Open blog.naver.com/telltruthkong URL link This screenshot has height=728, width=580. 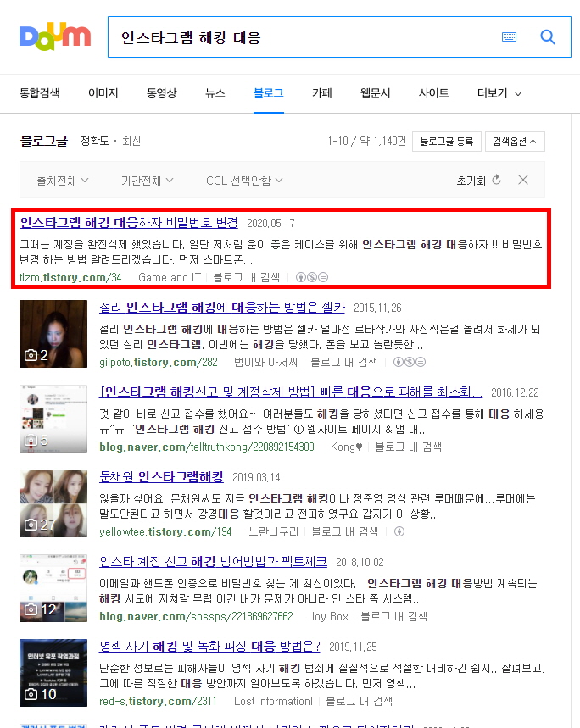click(207, 447)
